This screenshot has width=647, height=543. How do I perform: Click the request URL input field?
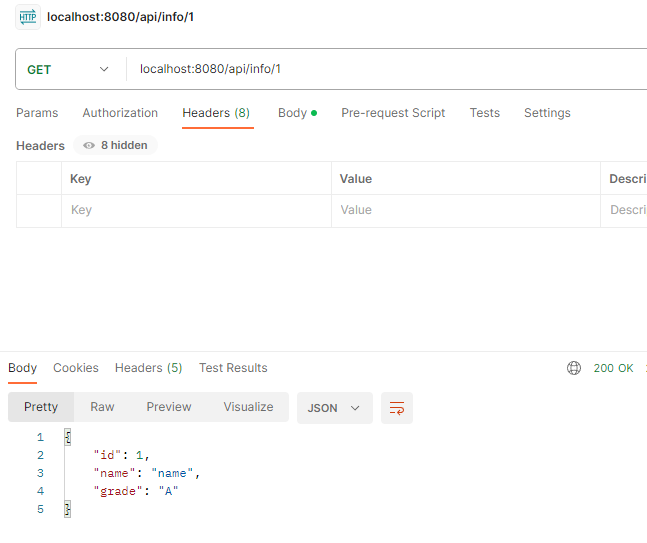pos(380,69)
